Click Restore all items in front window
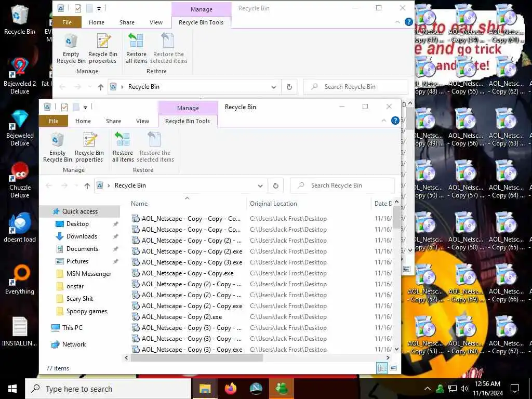Image resolution: width=532 pixels, height=399 pixels. point(123,148)
